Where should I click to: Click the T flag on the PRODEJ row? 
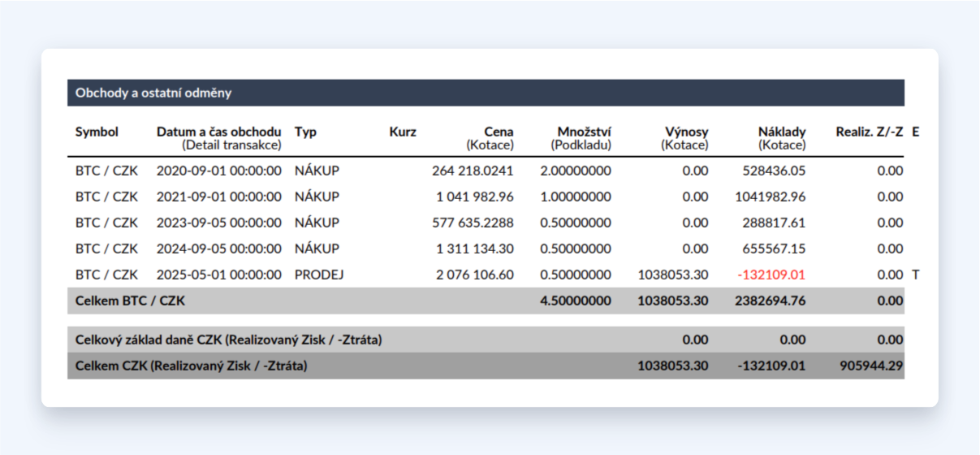point(916,275)
